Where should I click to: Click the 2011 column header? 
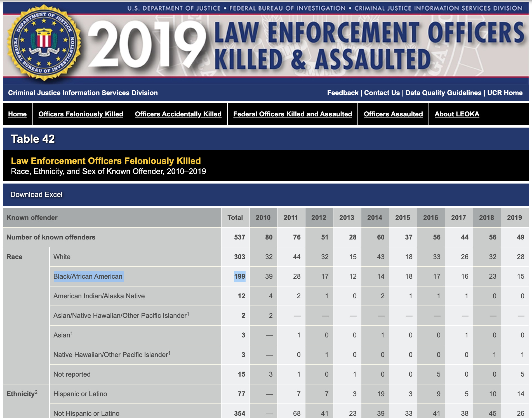[291, 218]
